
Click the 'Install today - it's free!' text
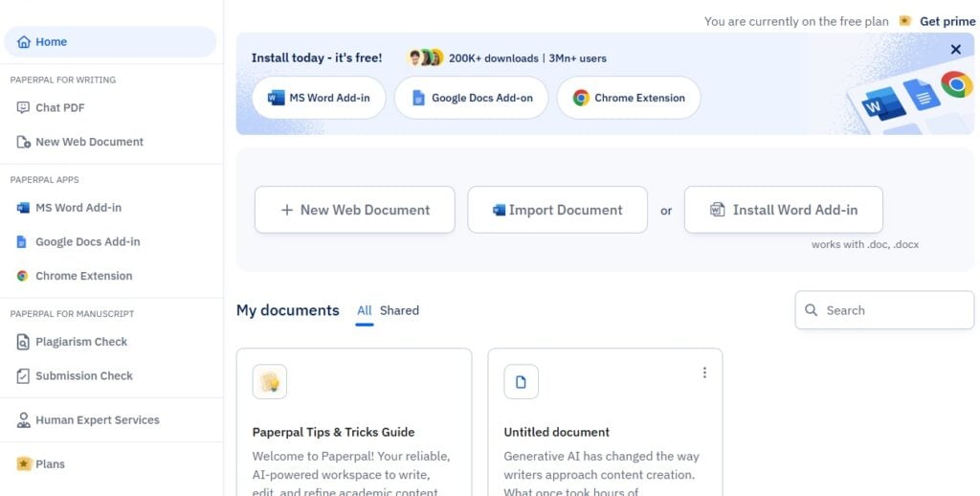coord(317,58)
